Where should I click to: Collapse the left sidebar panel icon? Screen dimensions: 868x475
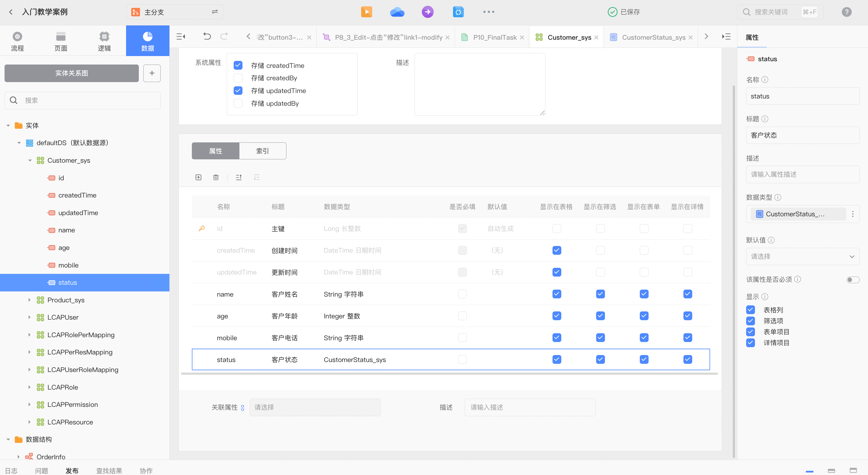coord(181,36)
